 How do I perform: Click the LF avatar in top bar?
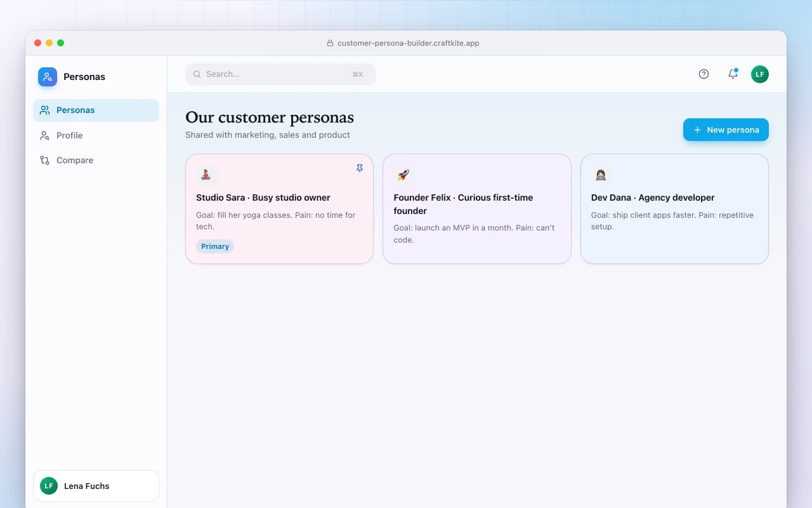[760, 74]
